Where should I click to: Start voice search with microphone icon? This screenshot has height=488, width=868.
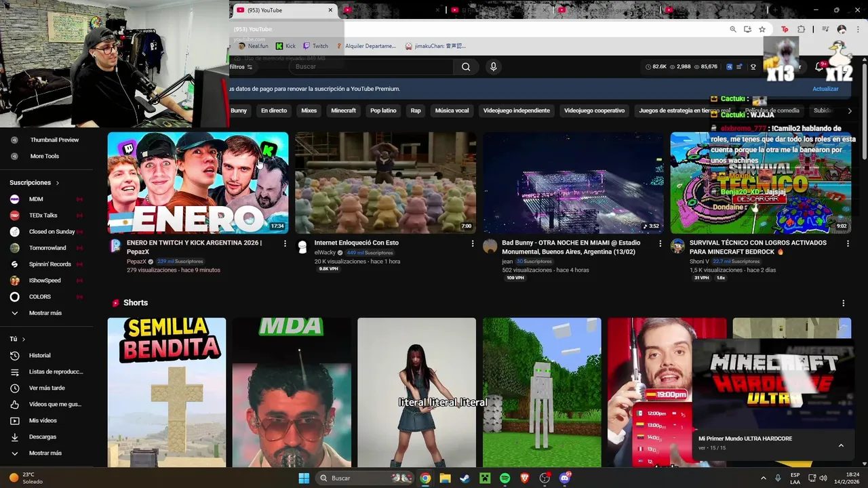pos(494,66)
